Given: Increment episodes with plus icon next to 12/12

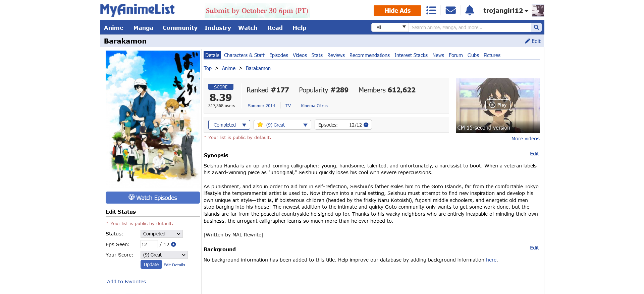Looking at the screenshot, I should point(366,125).
